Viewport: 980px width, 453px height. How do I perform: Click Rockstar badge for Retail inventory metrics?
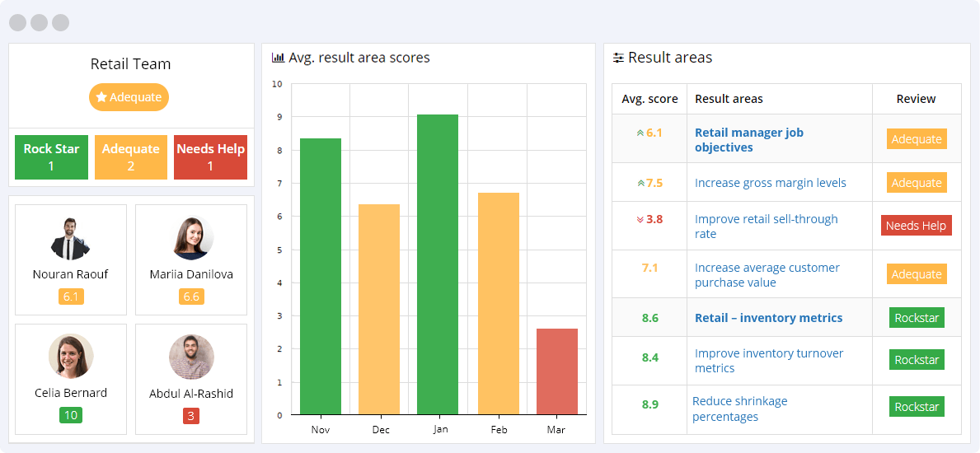click(x=917, y=317)
